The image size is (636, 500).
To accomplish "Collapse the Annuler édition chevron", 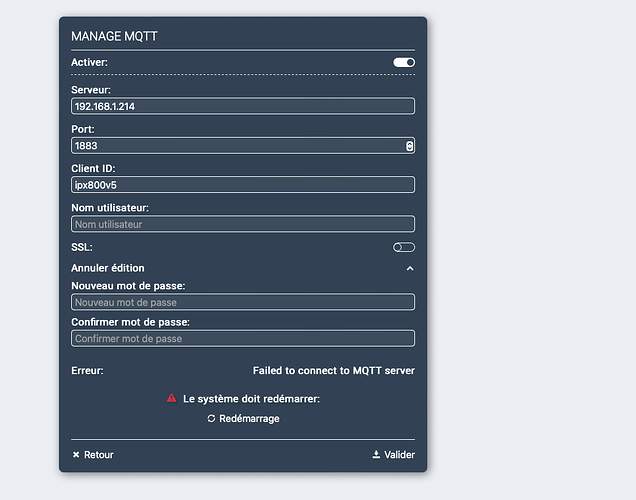I will [x=410, y=268].
